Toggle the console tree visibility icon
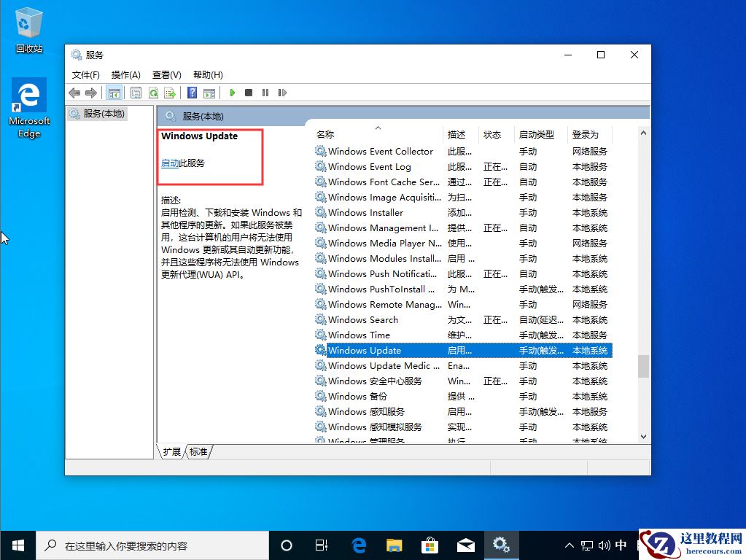This screenshot has height=560, width=746. 114,93
